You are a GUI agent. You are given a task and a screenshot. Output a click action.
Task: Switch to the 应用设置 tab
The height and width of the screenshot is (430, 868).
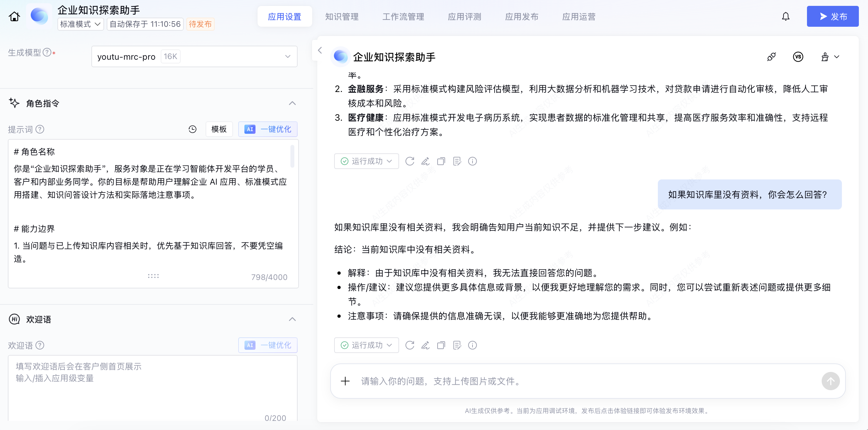coord(285,17)
